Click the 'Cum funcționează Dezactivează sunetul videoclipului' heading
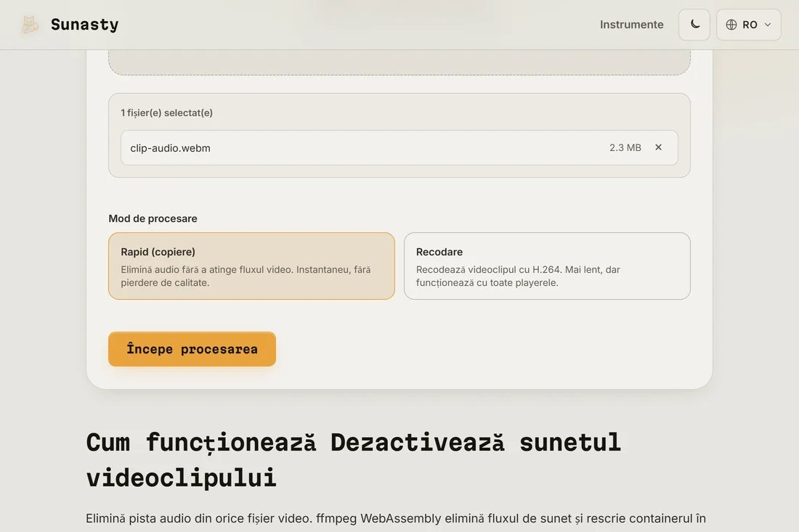The width and height of the screenshot is (799, 532). click(353, 459)
